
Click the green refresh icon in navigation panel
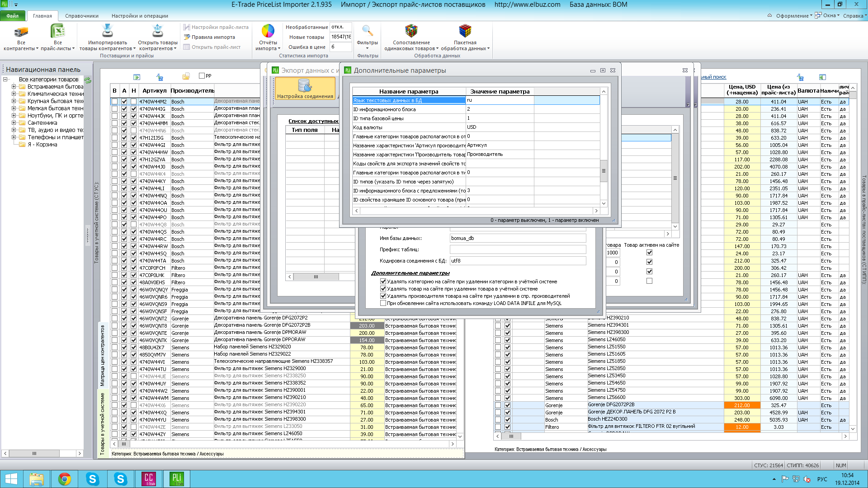pos(88,80)
